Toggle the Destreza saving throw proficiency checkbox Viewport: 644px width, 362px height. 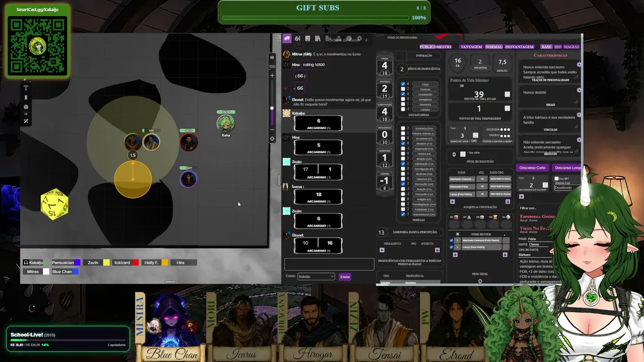click(x=403, y=89)
